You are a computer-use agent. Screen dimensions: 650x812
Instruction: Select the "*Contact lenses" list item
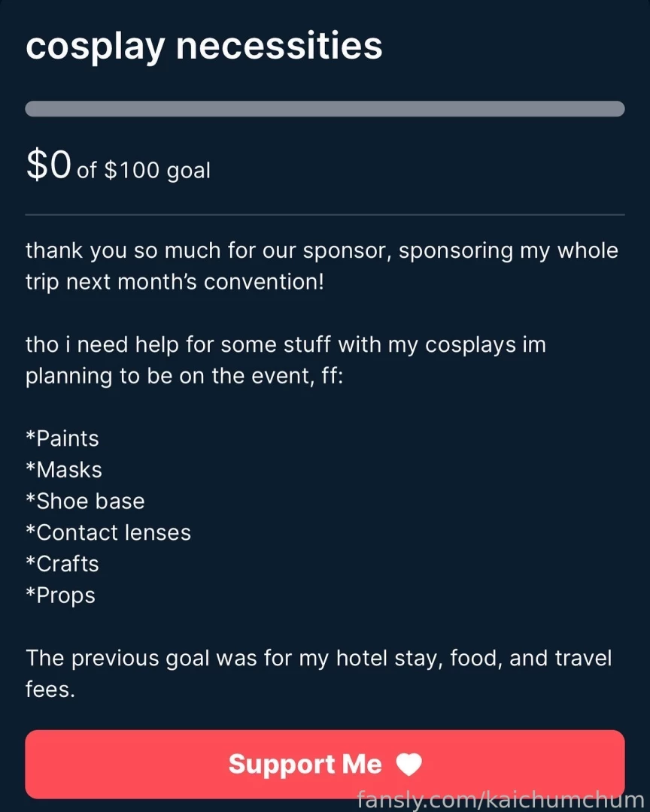[108, 533]
